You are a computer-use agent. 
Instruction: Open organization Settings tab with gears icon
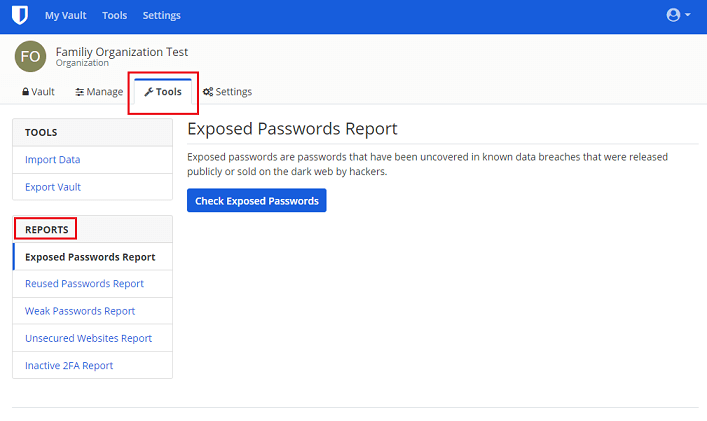point(227,92)
